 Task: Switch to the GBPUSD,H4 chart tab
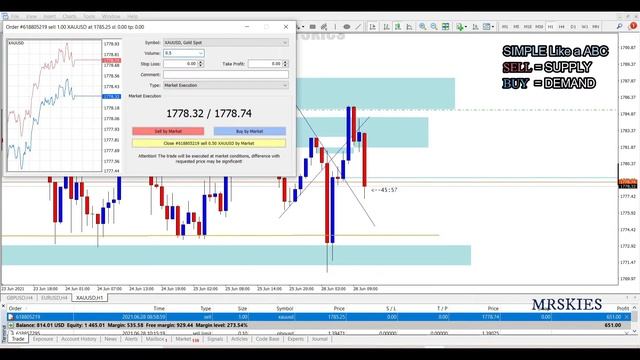[x=20, y=298]
